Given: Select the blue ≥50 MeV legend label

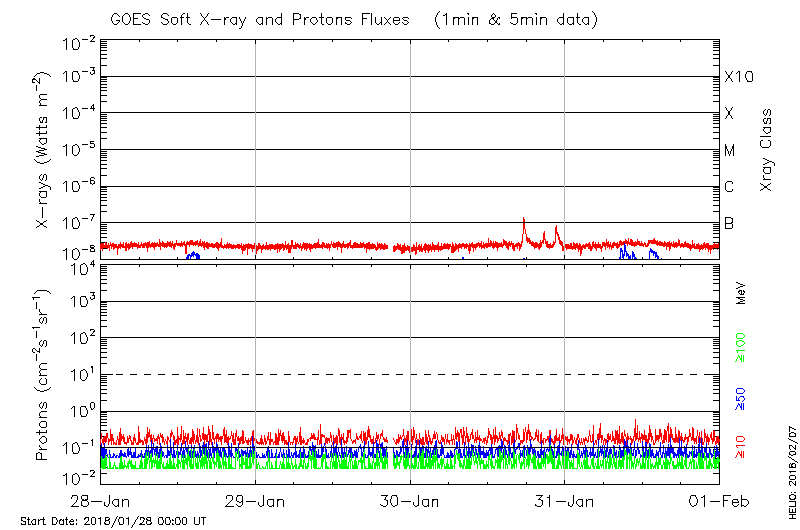Looking at the screenshot, I should tap(741, 396).
